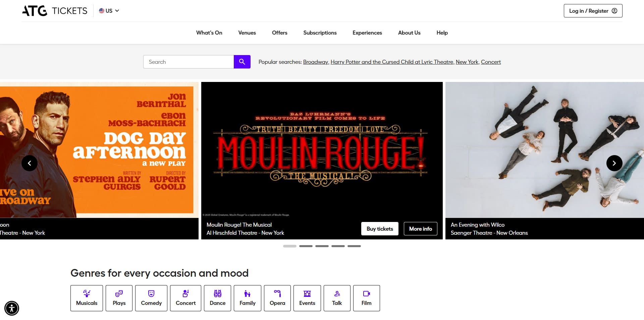Click the Log in / Register button
Screen dimensions: 644x320
[x=593, y=11]
